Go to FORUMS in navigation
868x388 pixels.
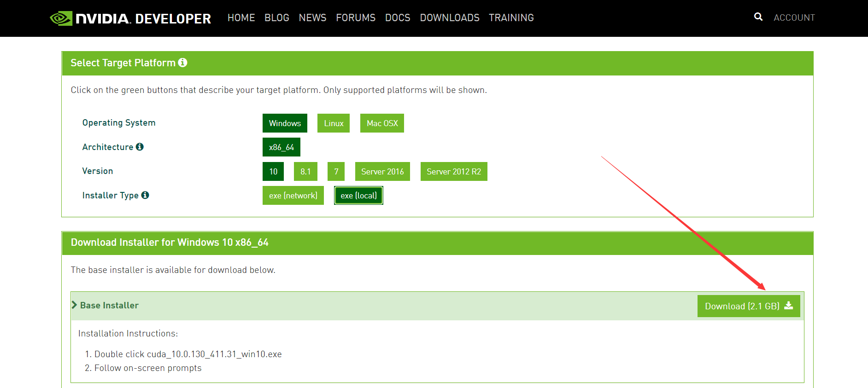356,18
